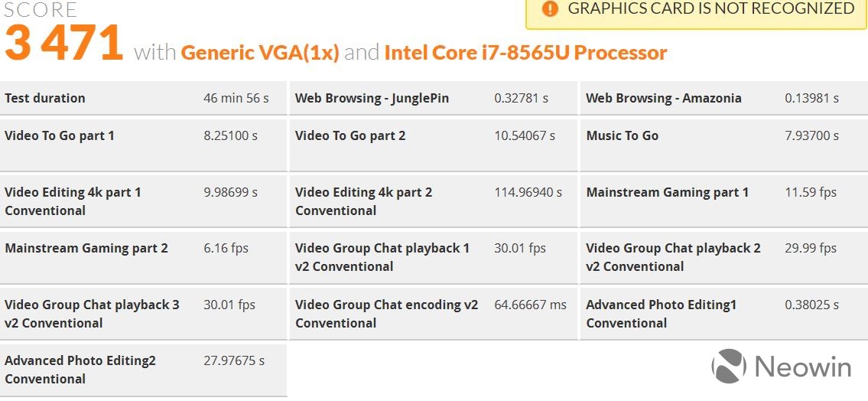Viewport: 868px width, 401px height.
Task: Select the 'Music To Go' label
Action: pos(623,135)
